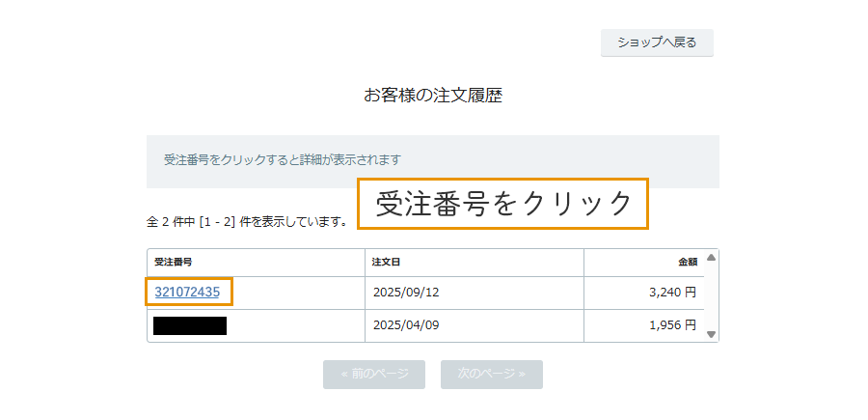Viewport: 868px width, 420px height.
Task: Open the blacked-out order number link
Action: coord(190,325)
